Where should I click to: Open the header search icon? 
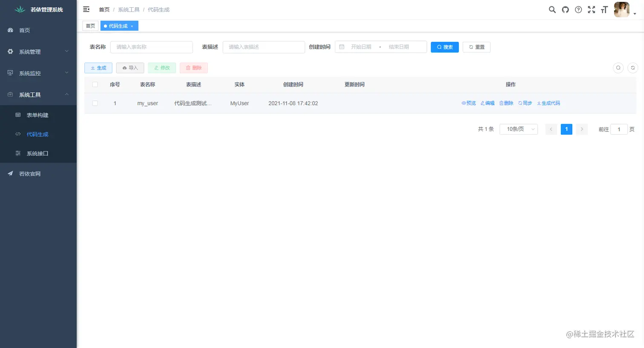[552, 10]
